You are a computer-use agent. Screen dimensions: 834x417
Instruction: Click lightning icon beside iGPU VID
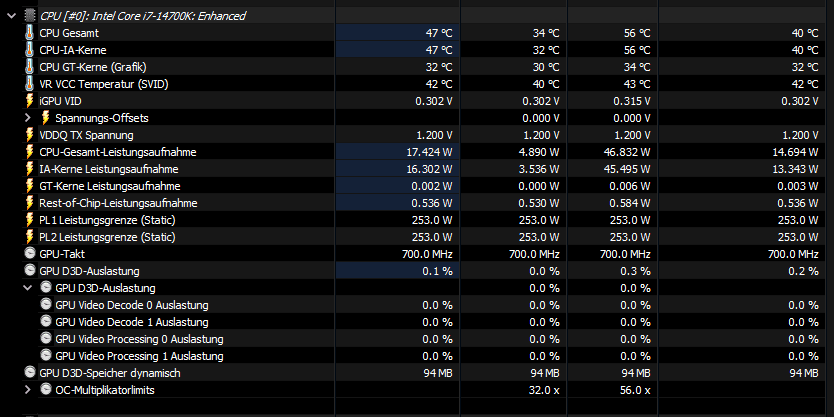(x=29, y=101)
